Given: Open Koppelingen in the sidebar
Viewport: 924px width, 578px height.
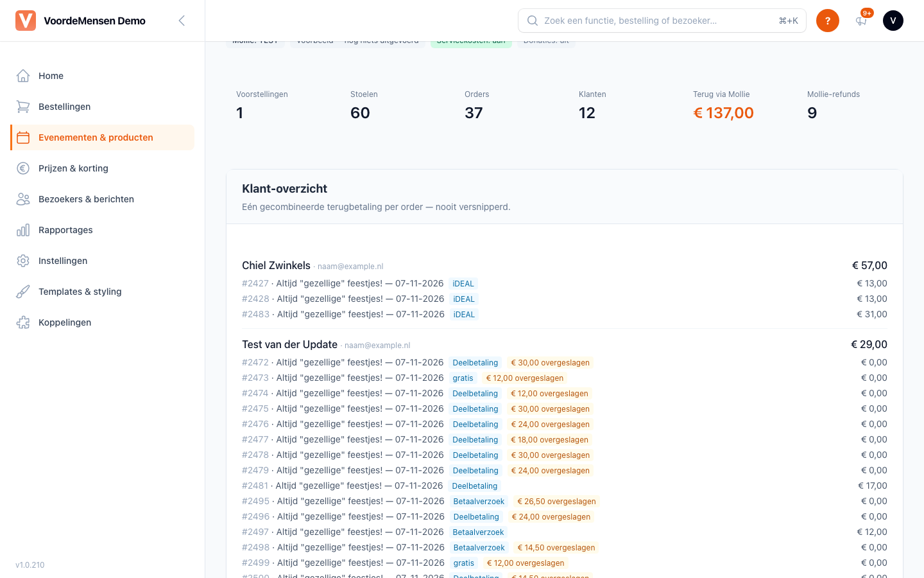Looking at the screenshot, I should tap(103, 322).
